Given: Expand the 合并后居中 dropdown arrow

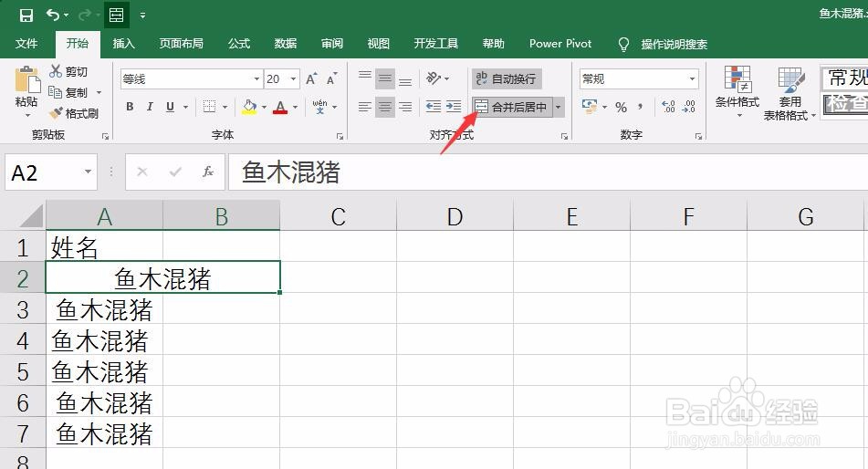Looking at the screenshot, I should 559,107.
